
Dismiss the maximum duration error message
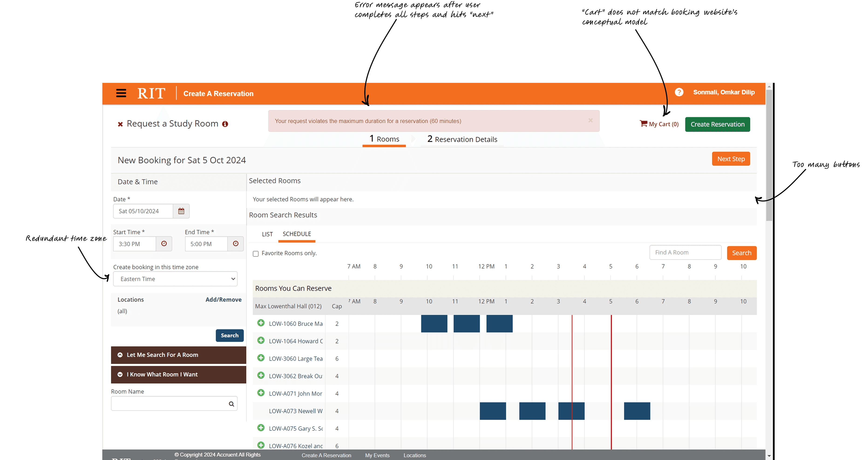pos(590,120)
